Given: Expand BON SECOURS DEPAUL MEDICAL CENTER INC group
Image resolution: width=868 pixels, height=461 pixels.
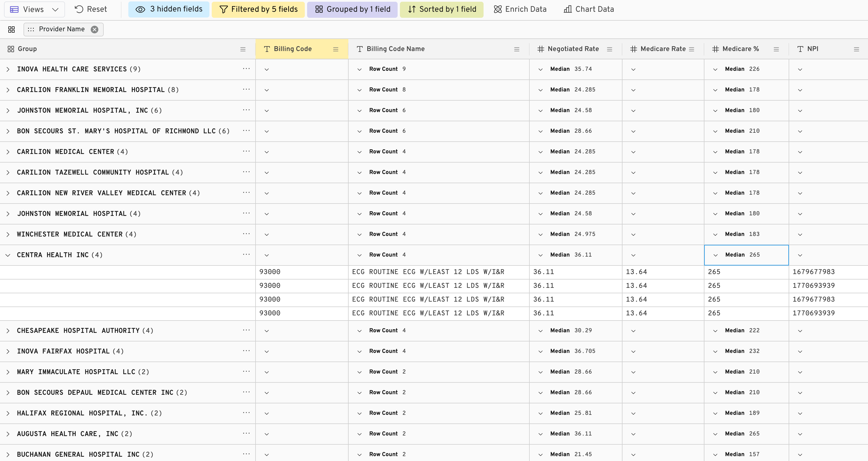Looking at the screenshot, I should point(8,393).
